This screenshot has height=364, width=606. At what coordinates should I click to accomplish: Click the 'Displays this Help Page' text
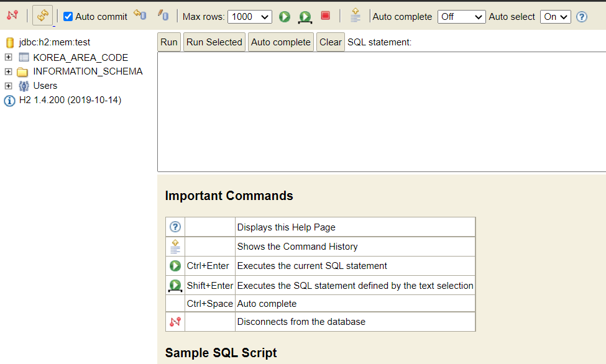pos(287,227)
